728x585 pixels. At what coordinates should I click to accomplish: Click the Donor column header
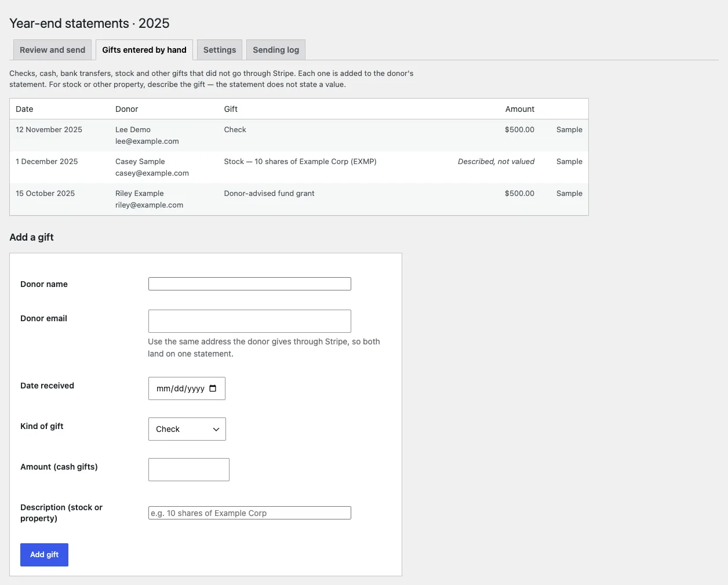[126, 109]
